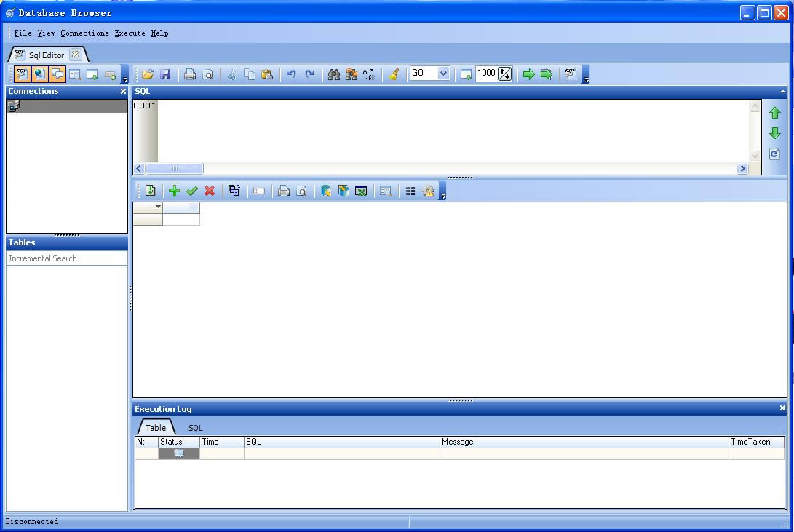Viewport: 794px width, 532px height.
Task: Click the 1000 row limit field
Action: click(487, 74)
